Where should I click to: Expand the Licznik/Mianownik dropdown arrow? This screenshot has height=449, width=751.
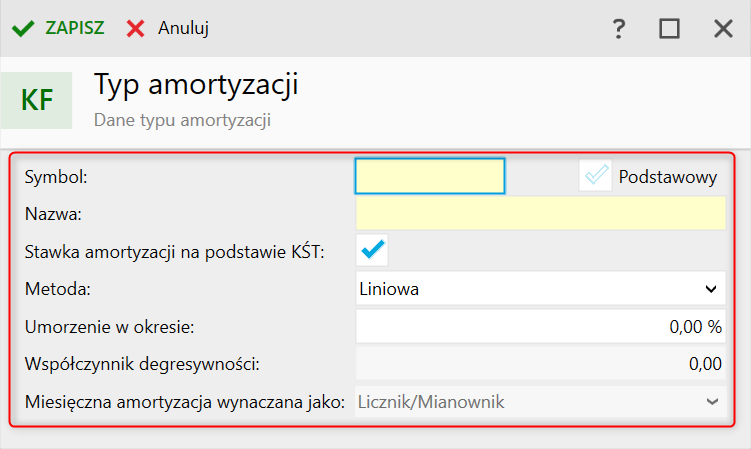[x=712, y=402]
